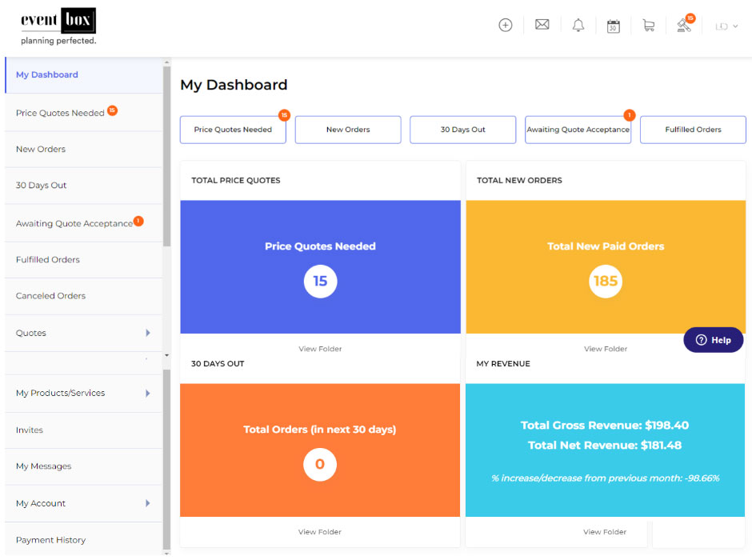Open the envelope messages icon
This screenshot has width=752, height=560.
click(x=542, y=25)
